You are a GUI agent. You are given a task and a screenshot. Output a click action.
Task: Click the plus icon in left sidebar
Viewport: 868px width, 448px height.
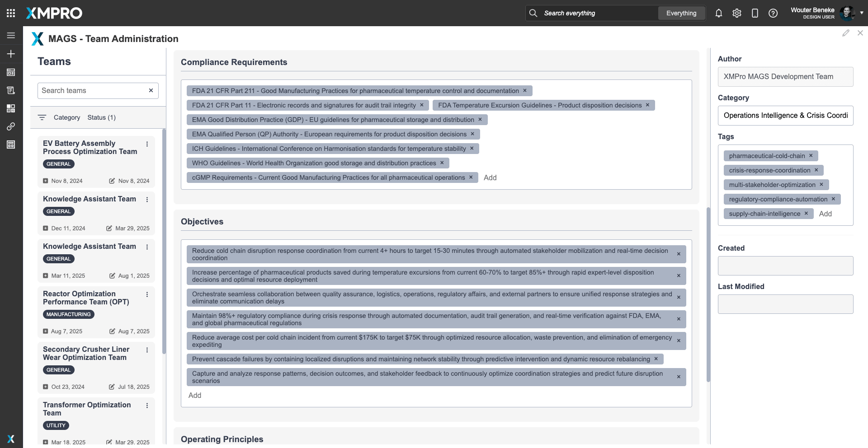[x=11, y=54]
